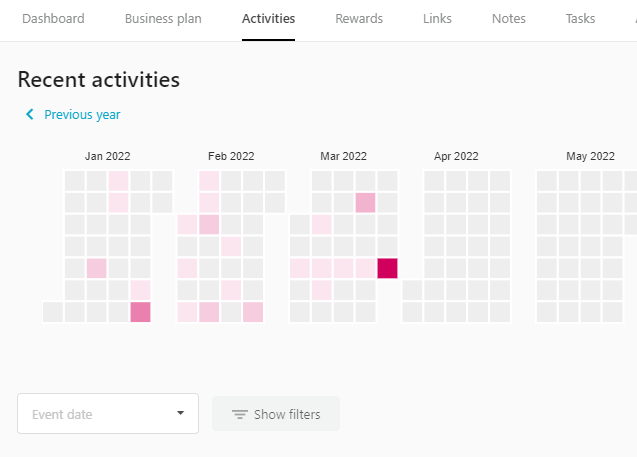This screenshot has width=637, height=457.
Task: Click the Jan 2022 month label
Action: click(107, 156)
